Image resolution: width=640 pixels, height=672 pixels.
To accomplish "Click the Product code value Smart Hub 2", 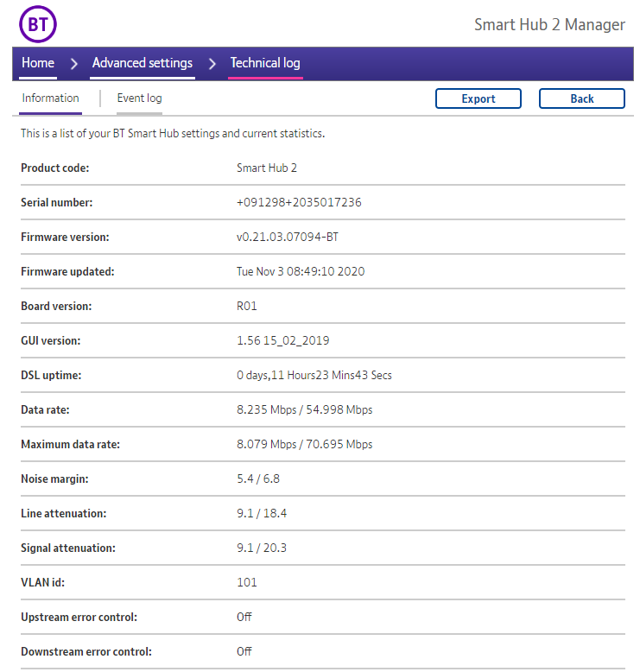I will [x=267, y=168].
